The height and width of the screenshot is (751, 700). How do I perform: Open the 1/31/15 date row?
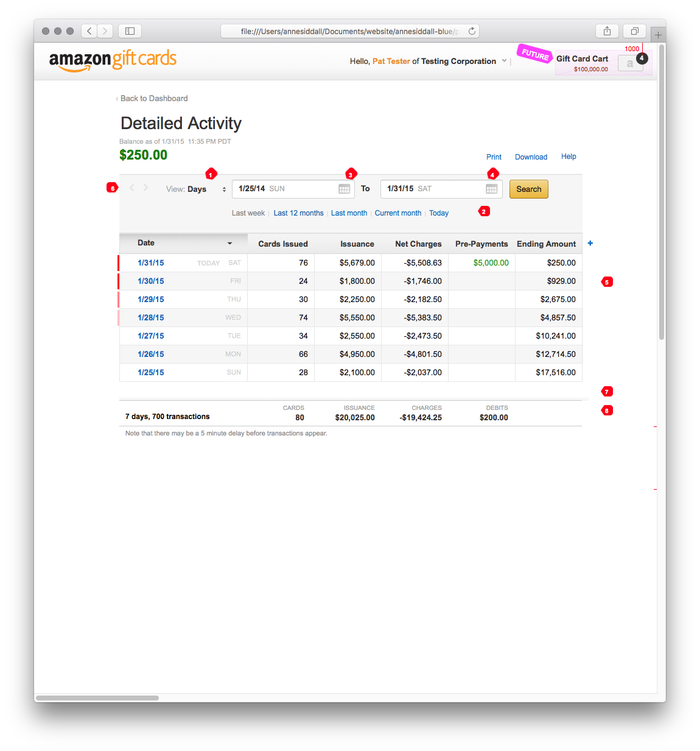pos(150,263)
